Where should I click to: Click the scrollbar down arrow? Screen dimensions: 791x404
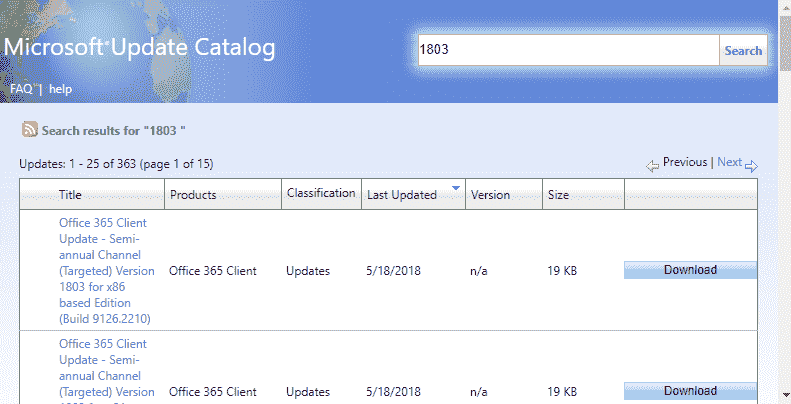coord(785,397)
